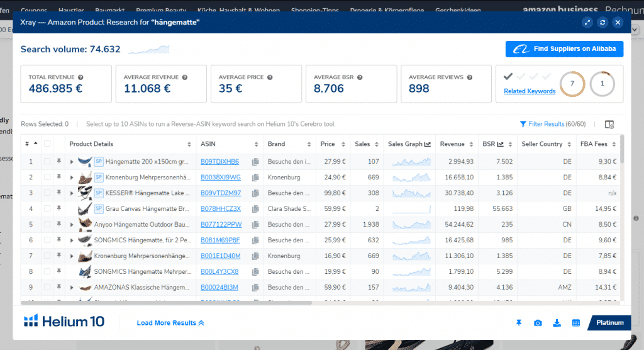Select checkbox for Kronenburg B0038XJ9WG row

pyautogui.click(x=47, y=178)
